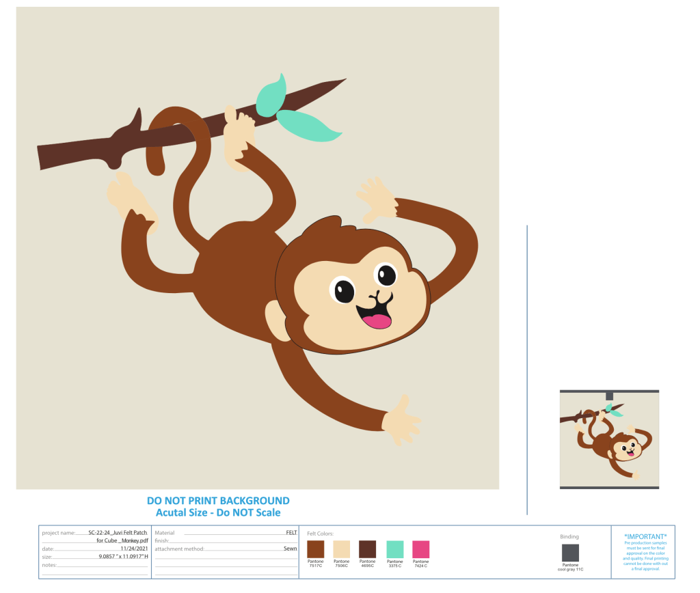The width and height of the screenshot is (700, 593).
Task: Click the Pantone 7517C brown swatch
Action: tap(315, 549)
